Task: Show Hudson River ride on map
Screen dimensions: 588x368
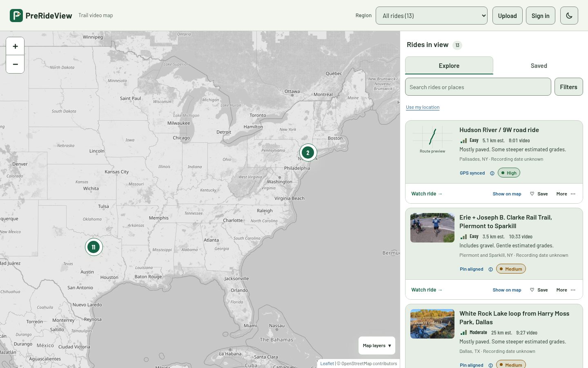Action: tap(507, 194)
